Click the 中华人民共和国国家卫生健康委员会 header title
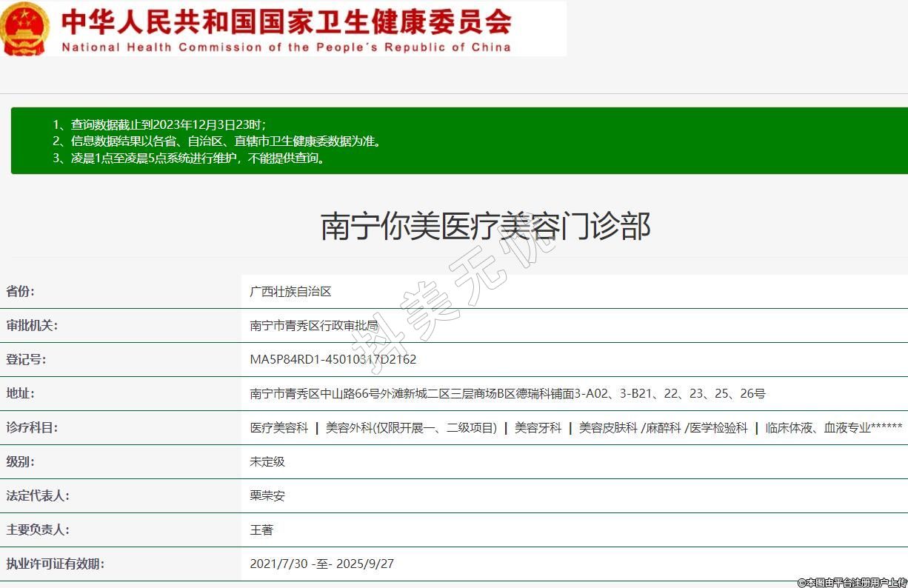This screenshot has height=588, width=908. pos(286,21)
